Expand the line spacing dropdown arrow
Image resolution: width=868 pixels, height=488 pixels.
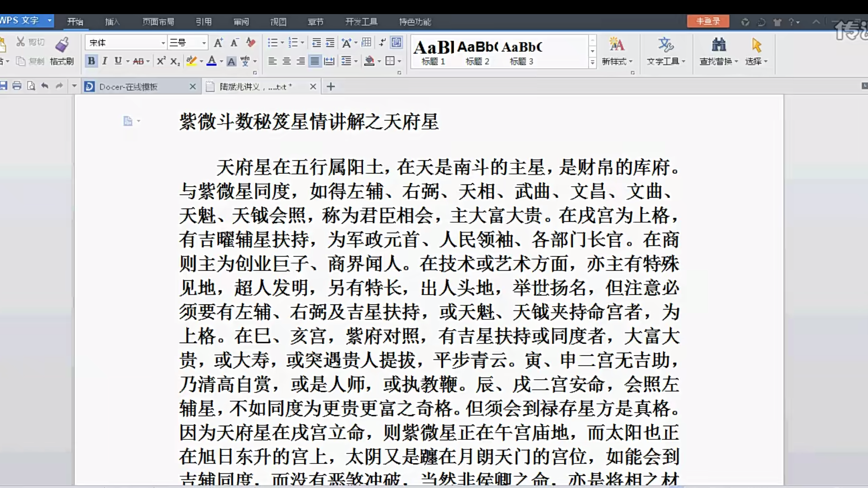[356, 61]
